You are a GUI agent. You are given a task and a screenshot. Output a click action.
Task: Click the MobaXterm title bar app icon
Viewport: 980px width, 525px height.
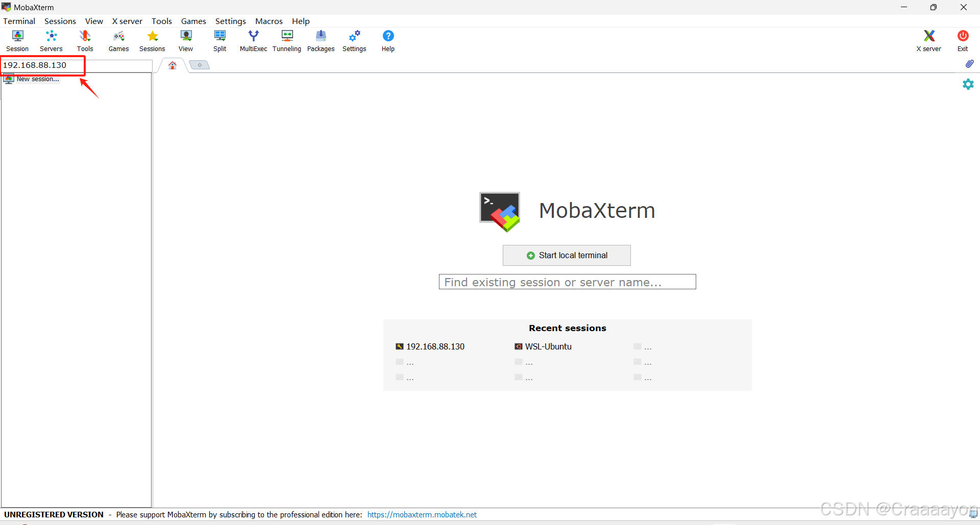(x=6, y=7)
